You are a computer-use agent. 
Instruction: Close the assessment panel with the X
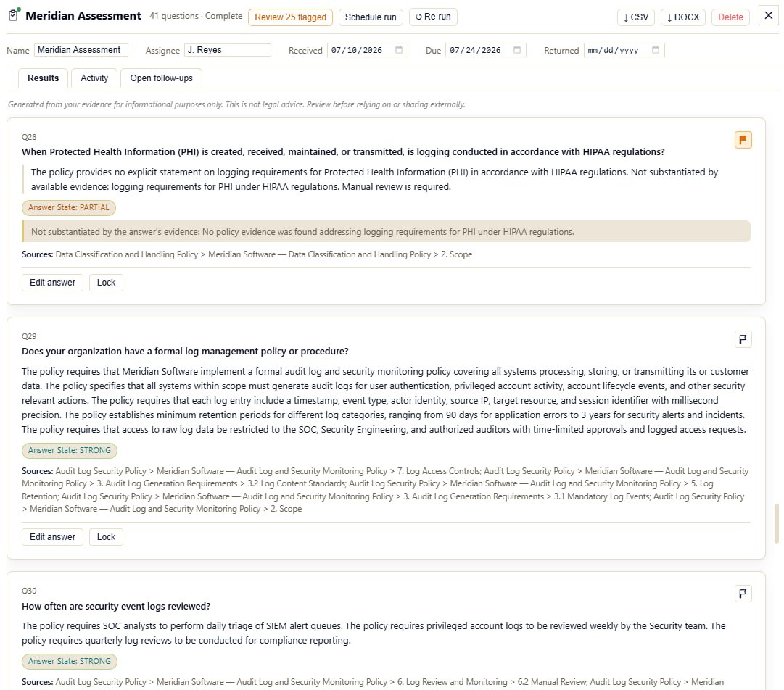pos(769,15)
